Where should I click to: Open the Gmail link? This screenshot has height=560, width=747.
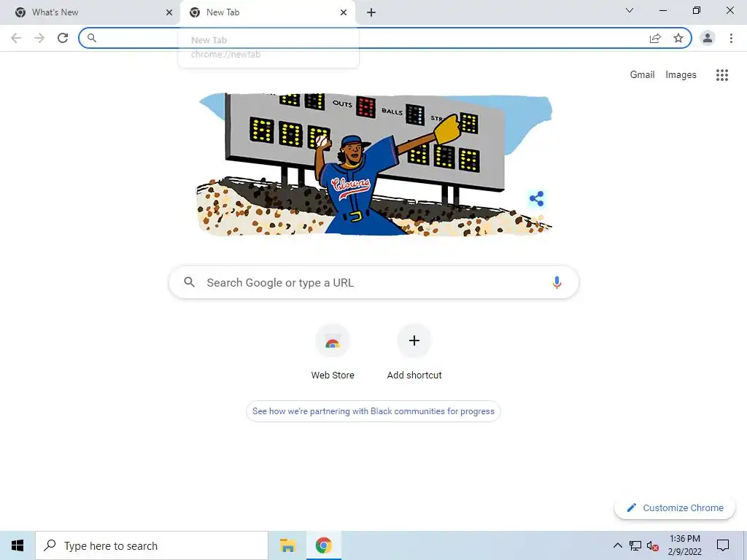tap(642, 75)
